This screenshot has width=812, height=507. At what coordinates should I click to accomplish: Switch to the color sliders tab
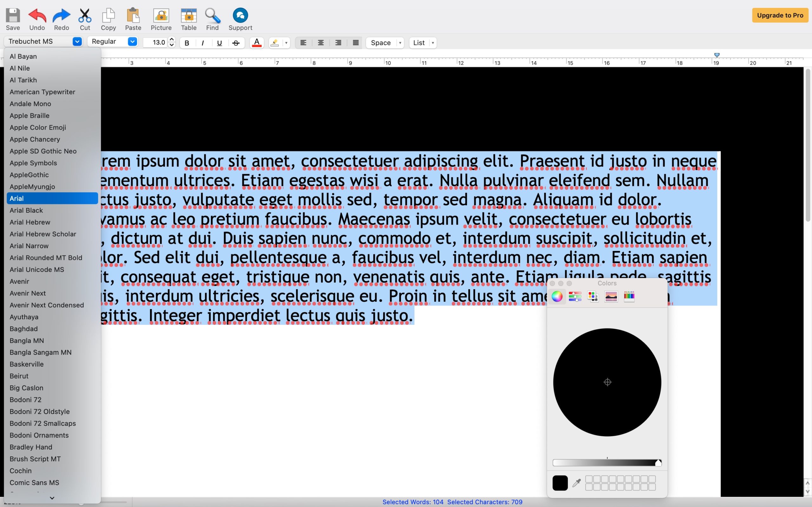(x=575, y=296)
